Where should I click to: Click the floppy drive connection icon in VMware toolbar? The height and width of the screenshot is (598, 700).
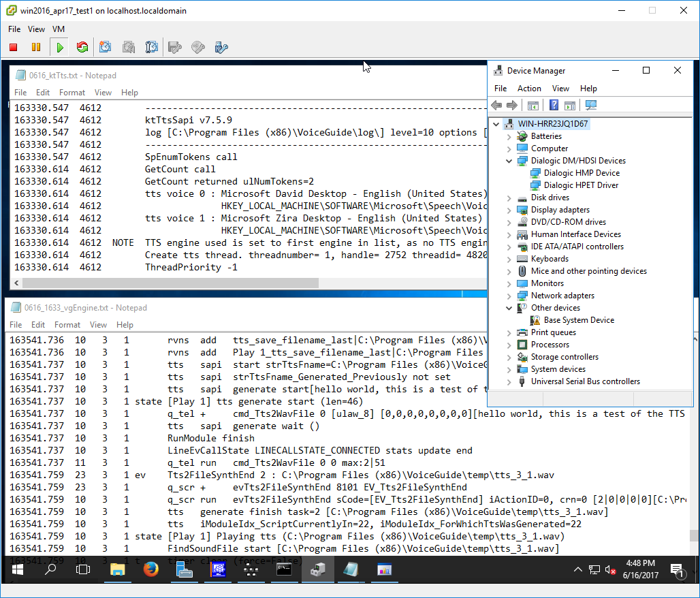(174, 48)
